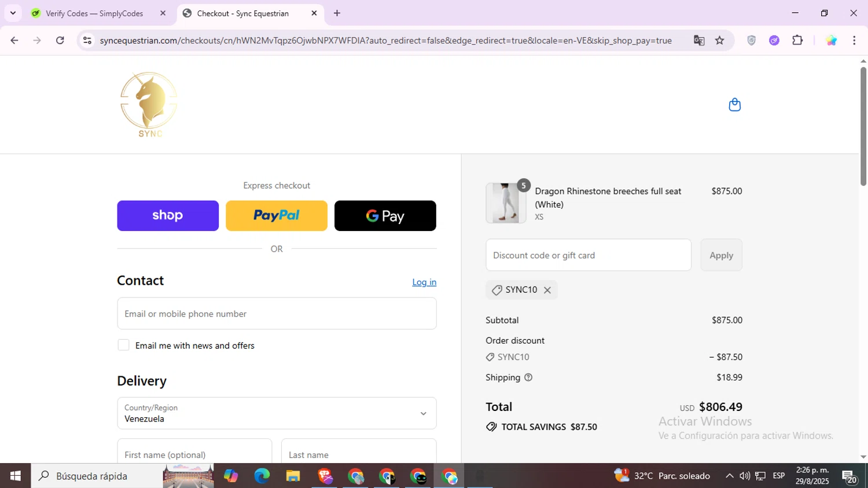Close the Verify Codes SimplyCodes tab

[163, 13]
